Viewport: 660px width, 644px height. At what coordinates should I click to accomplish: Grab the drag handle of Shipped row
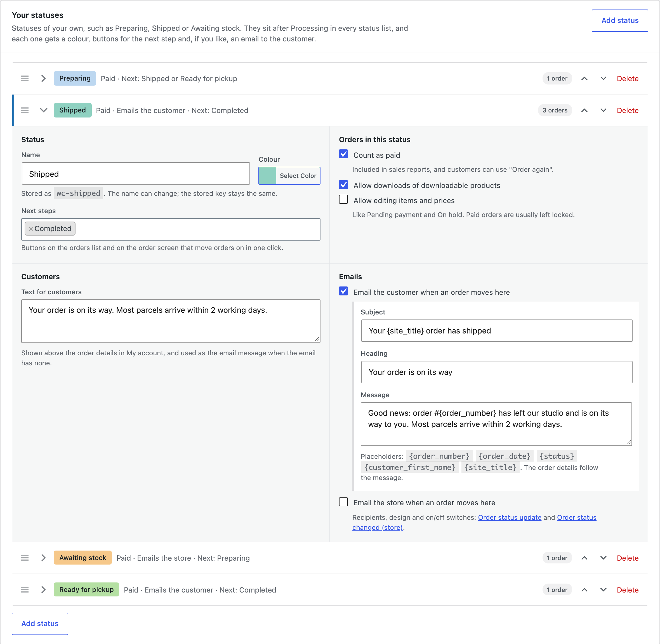(25, 110)
